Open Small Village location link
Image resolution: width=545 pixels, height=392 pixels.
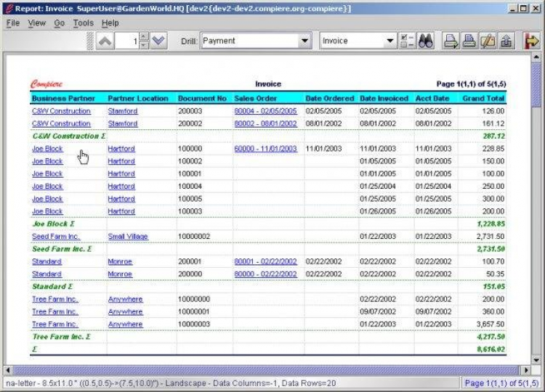coord(128,237)
